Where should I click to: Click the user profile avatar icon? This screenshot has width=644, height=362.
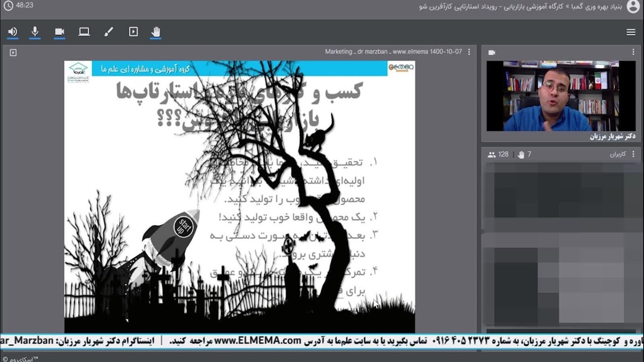[633, 7]
